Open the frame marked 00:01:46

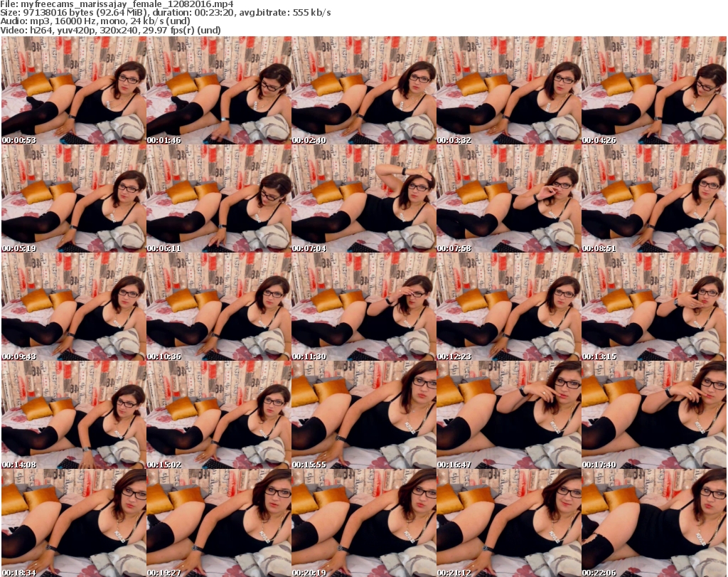click(x=219, y=90)
